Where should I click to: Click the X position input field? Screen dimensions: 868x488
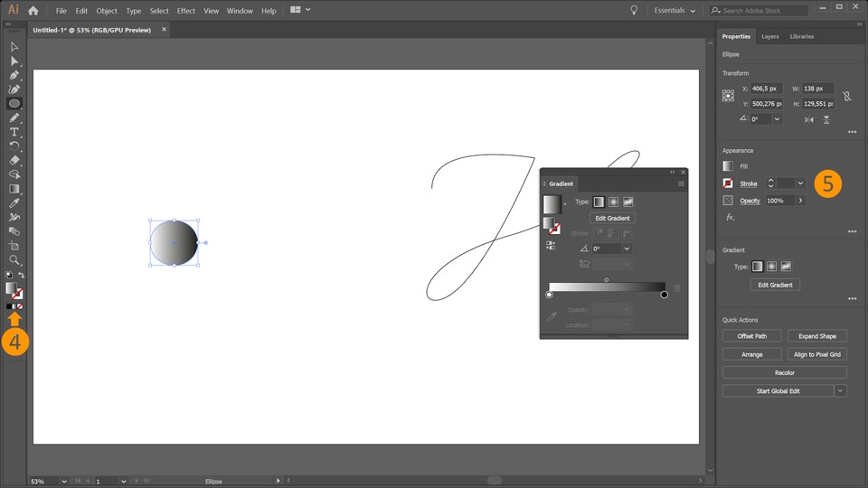tap(766, 89)
